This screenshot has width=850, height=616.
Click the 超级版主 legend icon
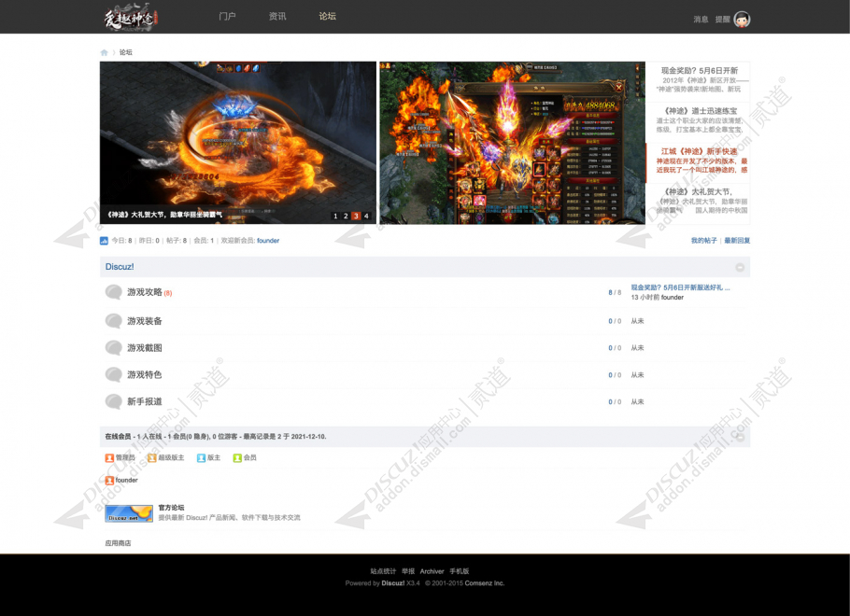pyautogui.click(x=152, y=458)
